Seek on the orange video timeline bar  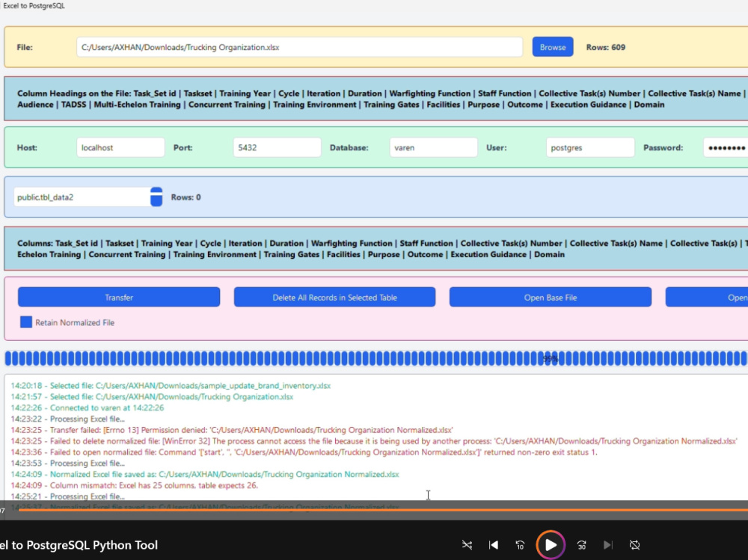[381, 510]
